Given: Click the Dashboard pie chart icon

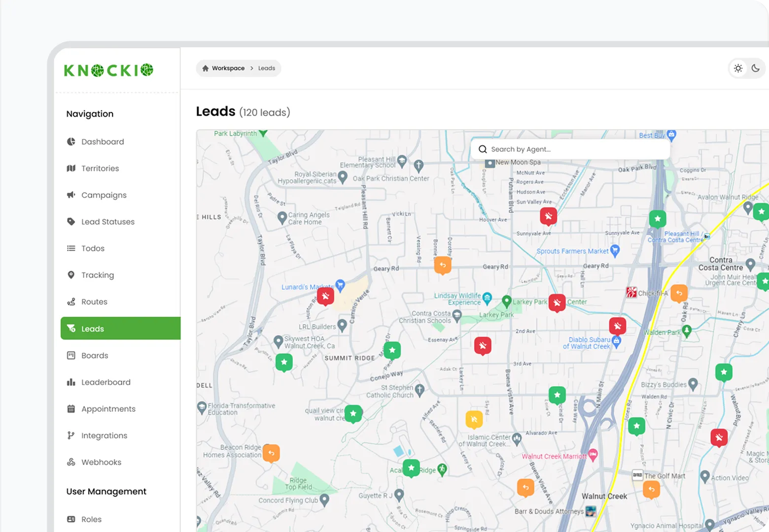Looking at the screenshot, I should coord(71,141).
